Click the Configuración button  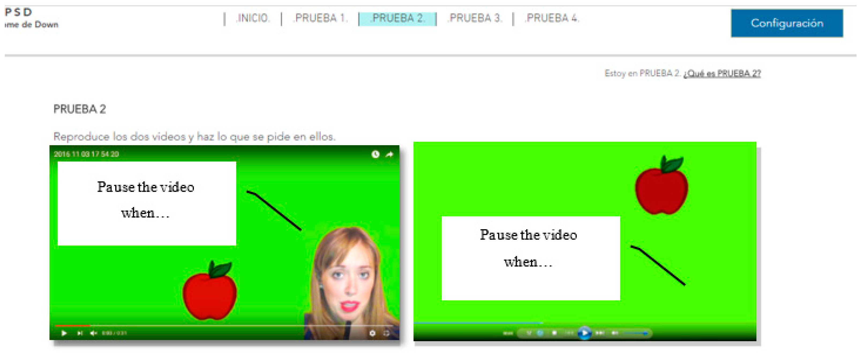click(x=787, y=23)
